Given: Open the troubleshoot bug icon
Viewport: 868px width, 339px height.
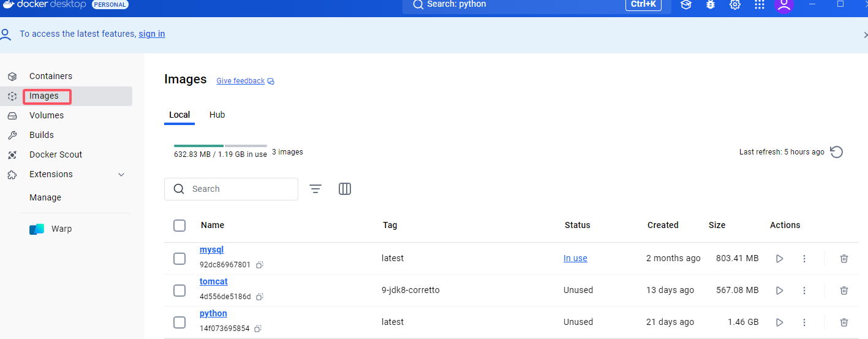Looking at the screenshot, I should coord(711,5).
